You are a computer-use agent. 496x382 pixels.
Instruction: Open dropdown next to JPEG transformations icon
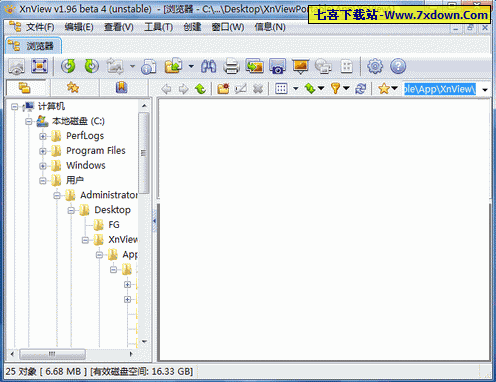pyautogui.click(x=132, y=66)
